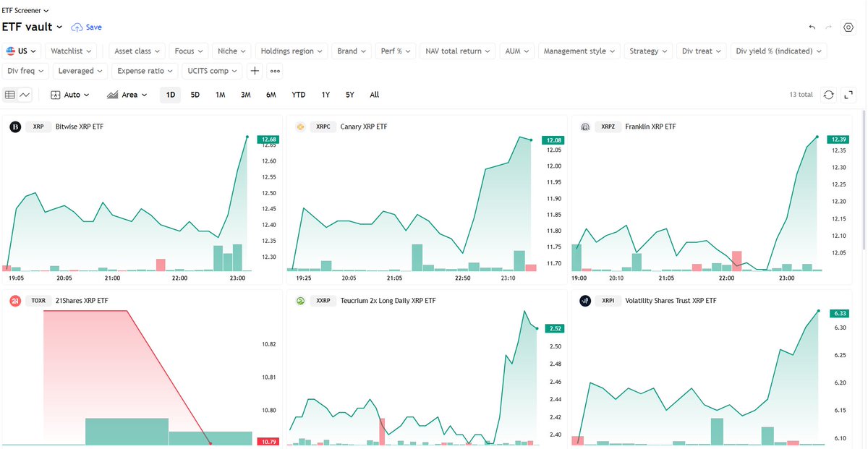This screenshot has width=868, height=449.
Task: Select the All time range
Action: 375,95
